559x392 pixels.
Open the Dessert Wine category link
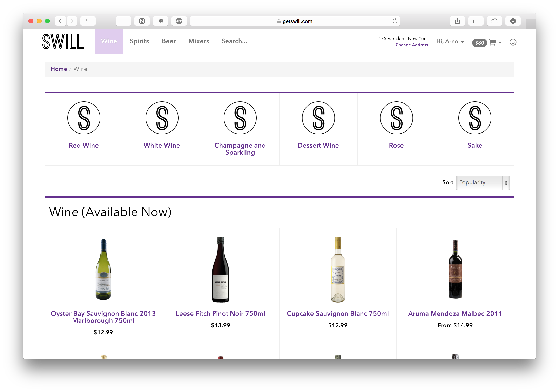coord(318,145)
